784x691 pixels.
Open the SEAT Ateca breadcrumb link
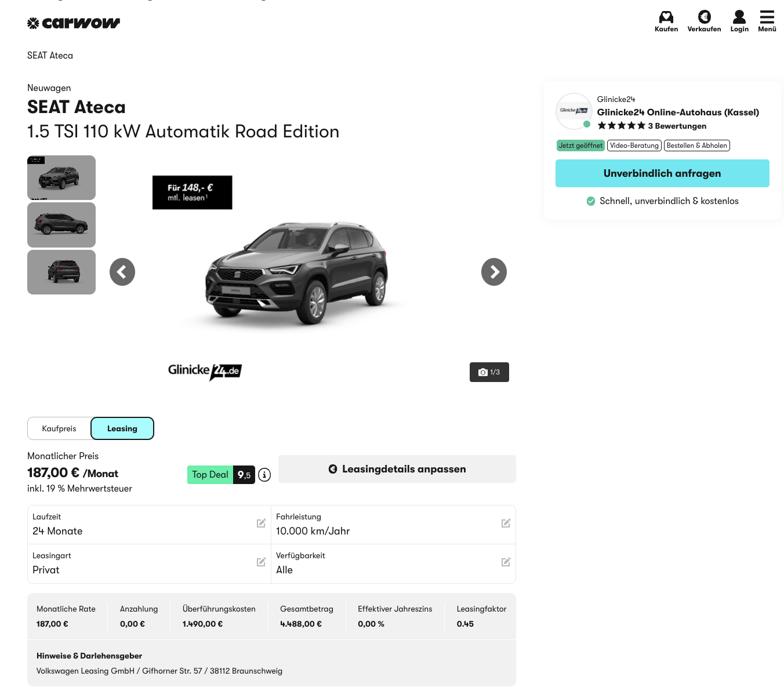(x=50, y=56)
